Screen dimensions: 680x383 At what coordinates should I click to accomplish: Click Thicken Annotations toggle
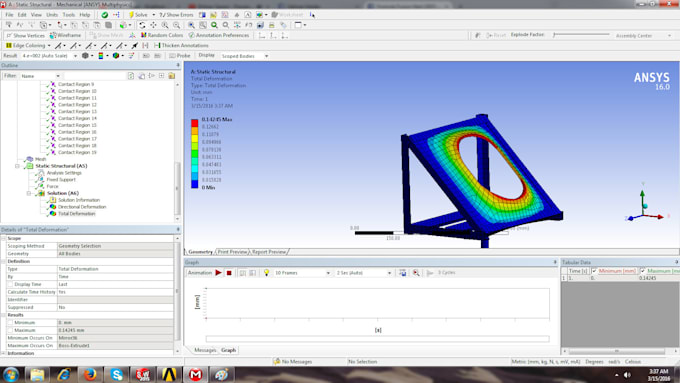tap(181, 46)
